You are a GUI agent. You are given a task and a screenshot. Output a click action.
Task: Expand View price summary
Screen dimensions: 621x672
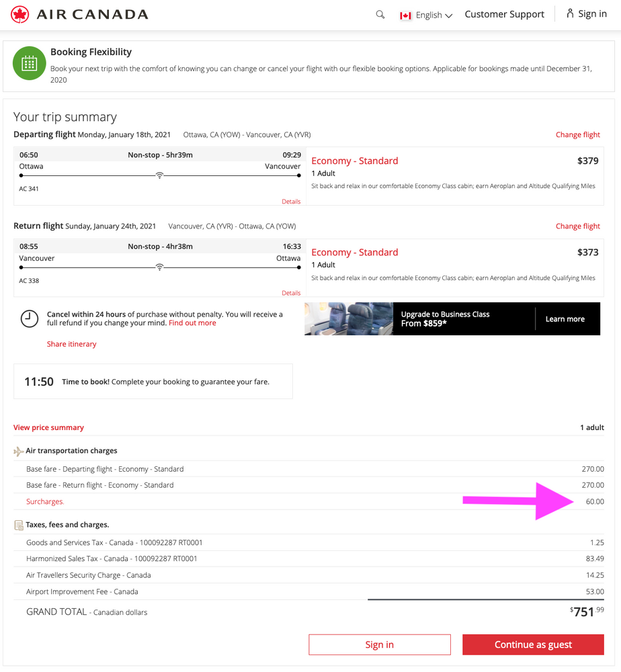click(x=48, y=427)
